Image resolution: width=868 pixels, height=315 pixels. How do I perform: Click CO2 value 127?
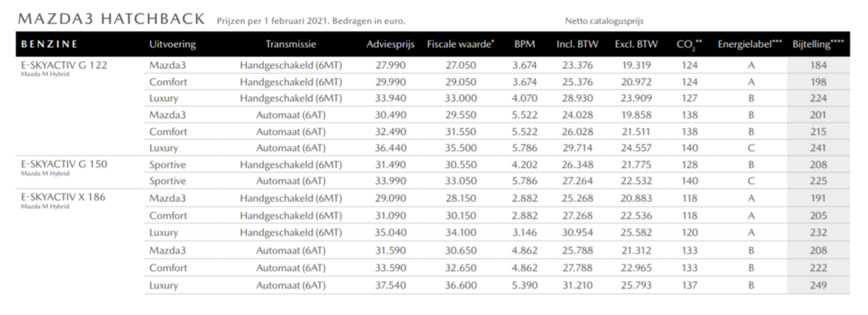coord(688,98)
